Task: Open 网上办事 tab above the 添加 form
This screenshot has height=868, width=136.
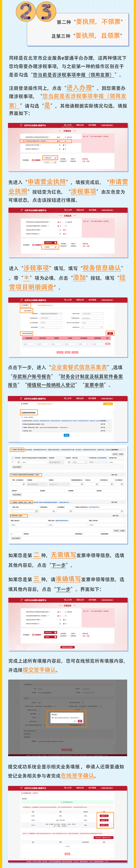Action: pos(68,300)
